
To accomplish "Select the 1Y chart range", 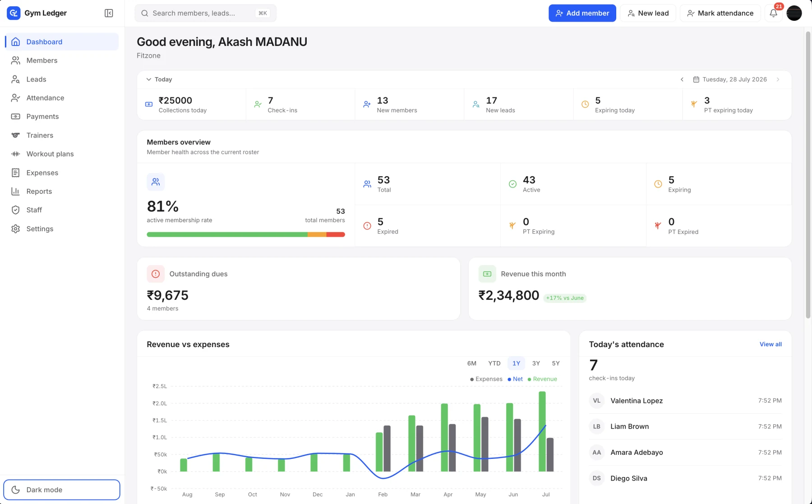I will [x=516, y=363].
